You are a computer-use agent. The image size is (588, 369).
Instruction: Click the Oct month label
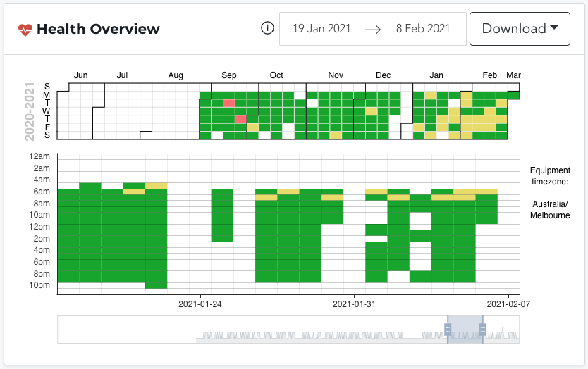pyautogui.click(x=276, y=75)
